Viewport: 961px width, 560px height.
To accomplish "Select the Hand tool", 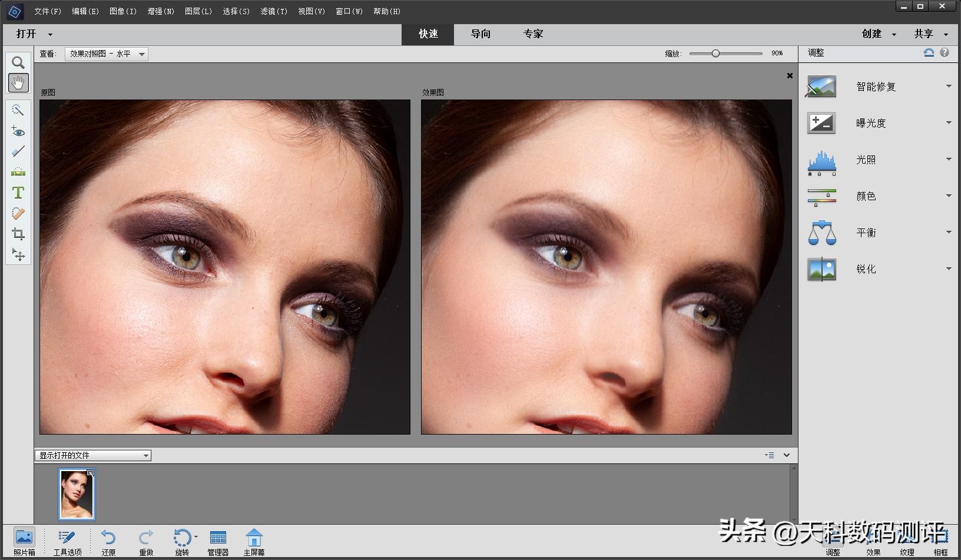I will (x=18, y=83).
